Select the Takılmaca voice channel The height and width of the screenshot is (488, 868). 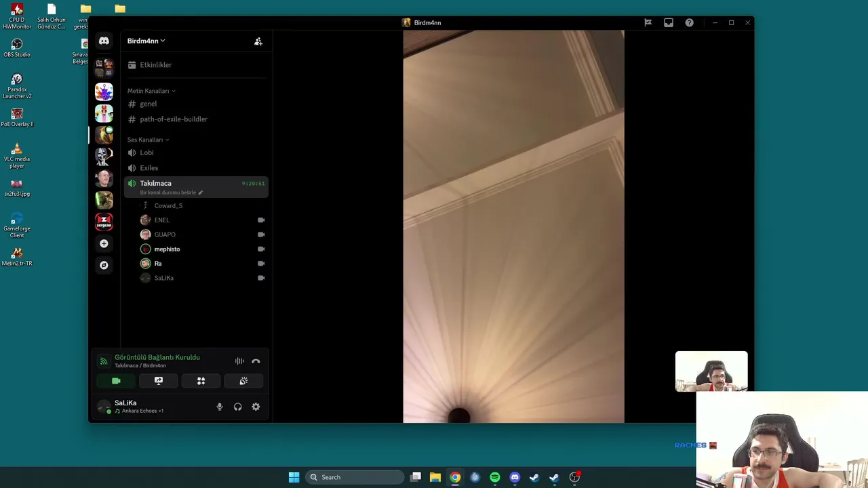pyautogui.click(x=196, y=187)
